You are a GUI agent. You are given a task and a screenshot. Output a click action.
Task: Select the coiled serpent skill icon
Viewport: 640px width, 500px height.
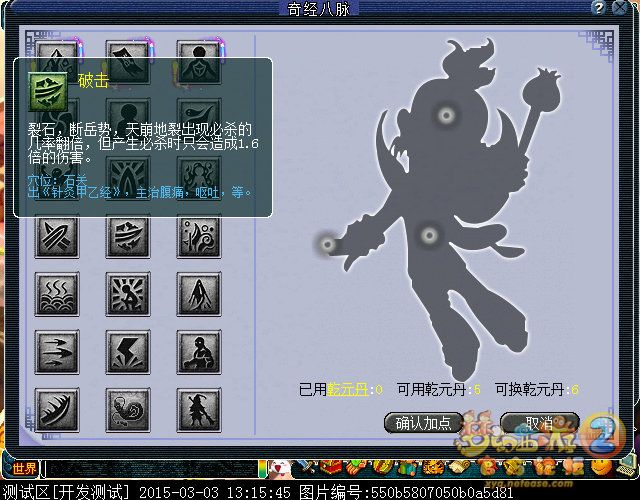click(128, 410)
